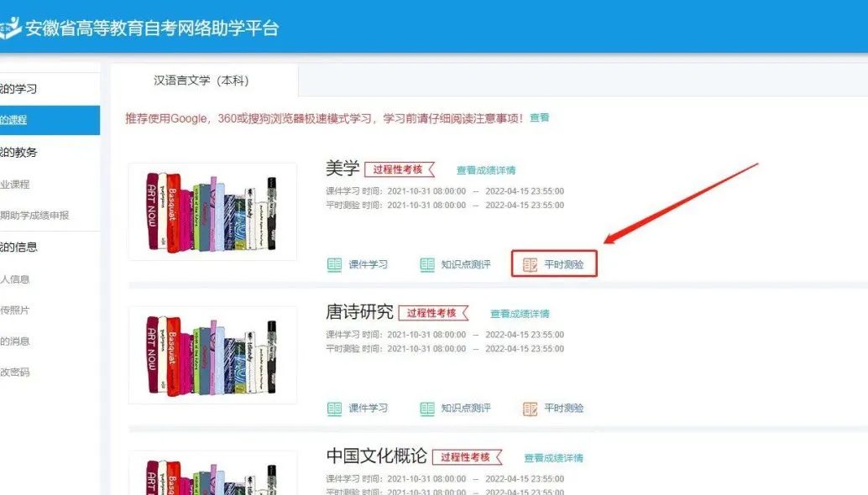
Task: View 查看成绩详情 for 唐诗研究
Action: [520, 314]
